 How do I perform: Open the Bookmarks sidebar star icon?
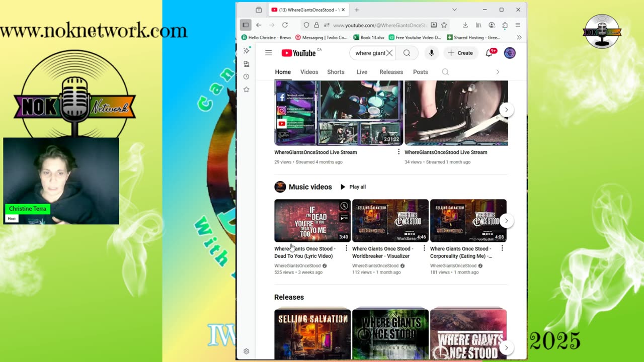pos(246,89)
